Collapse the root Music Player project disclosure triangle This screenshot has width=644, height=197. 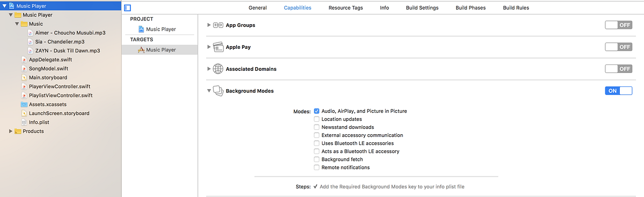(5, 6)
